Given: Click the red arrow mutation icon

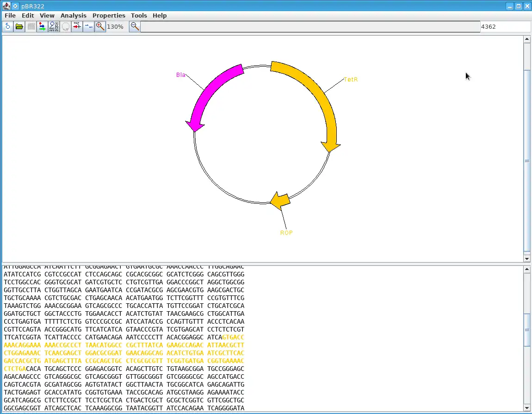Looking at the screenshot, I should [x=77, y=26].
